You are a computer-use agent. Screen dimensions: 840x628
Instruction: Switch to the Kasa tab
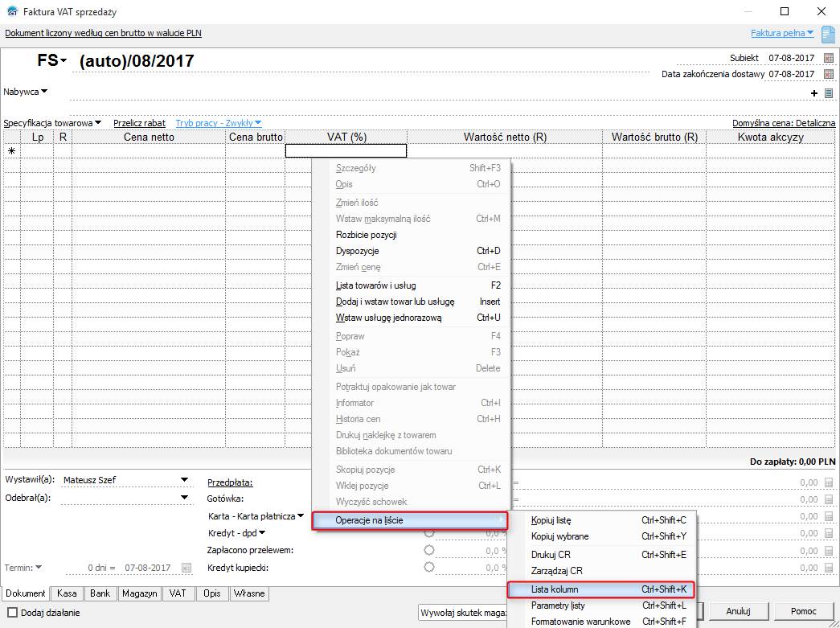(67, 593)
